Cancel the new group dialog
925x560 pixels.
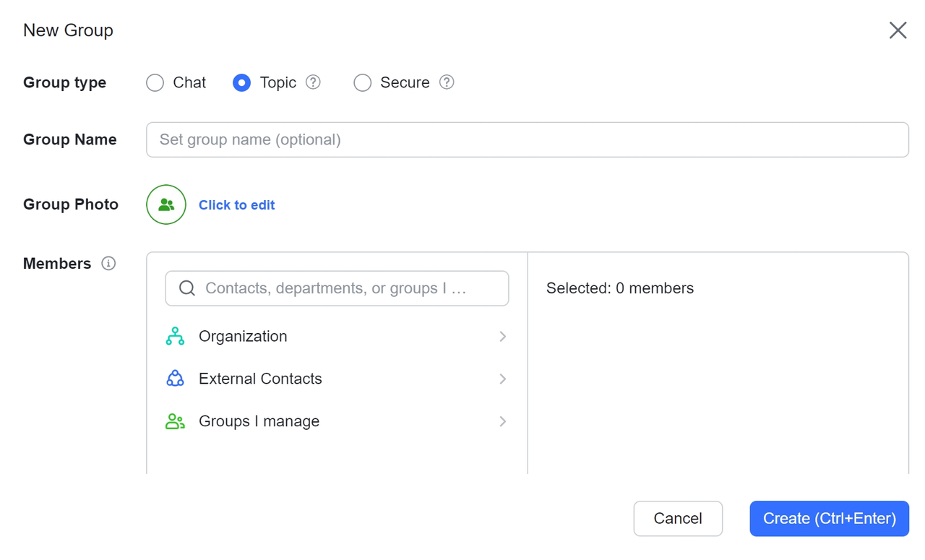click(678, 519)
